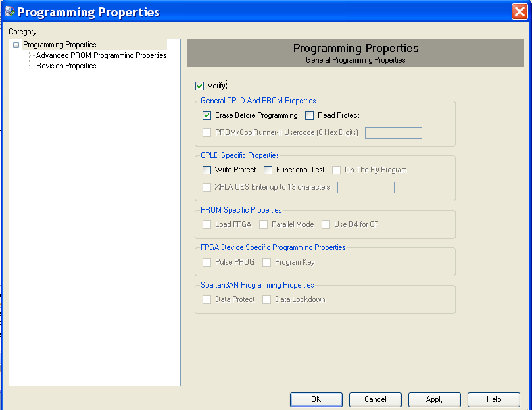Click the Cancel button
532x410 pixels.
[375, 399]
